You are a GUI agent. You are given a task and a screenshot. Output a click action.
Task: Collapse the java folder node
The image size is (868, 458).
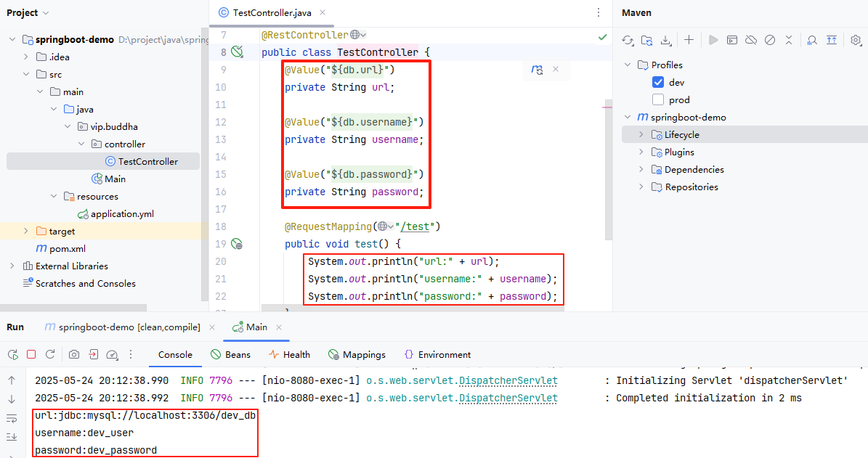(54, 109)
